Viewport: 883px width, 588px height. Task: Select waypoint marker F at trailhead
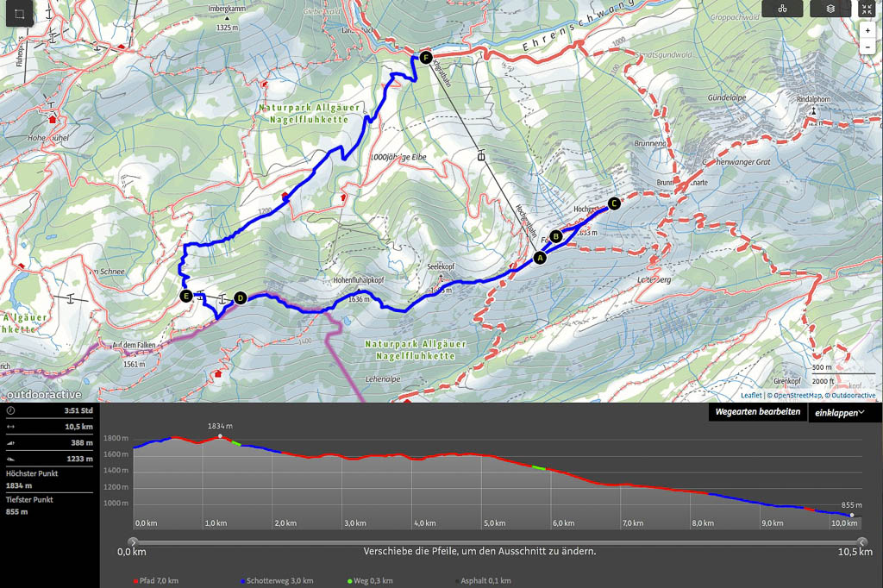click(424, 58)
